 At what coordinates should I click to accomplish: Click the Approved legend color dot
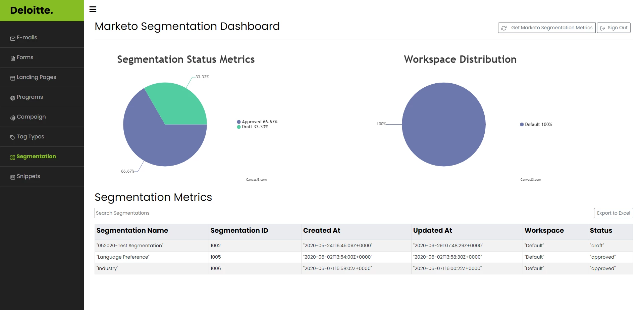(x=239, y=122)
